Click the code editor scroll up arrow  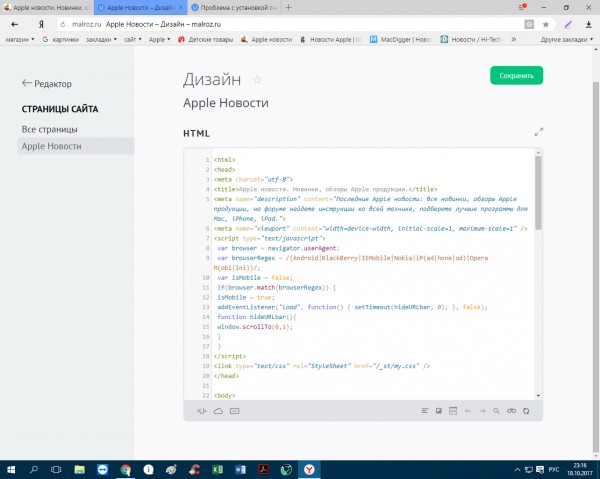coord(538,153)
